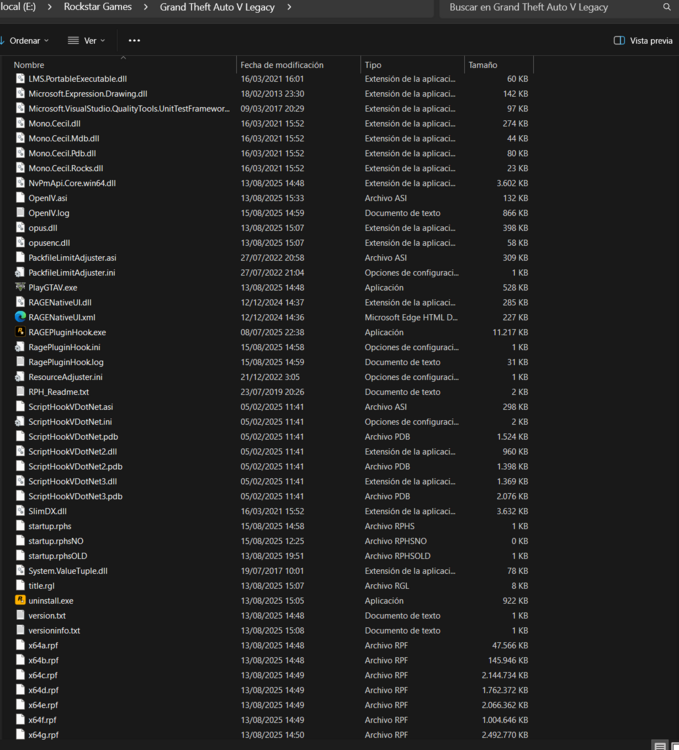Image resolution: width=679 pixels, height=750 pixels.
Task: Sort by the Tipo column header
Action: 373,65
